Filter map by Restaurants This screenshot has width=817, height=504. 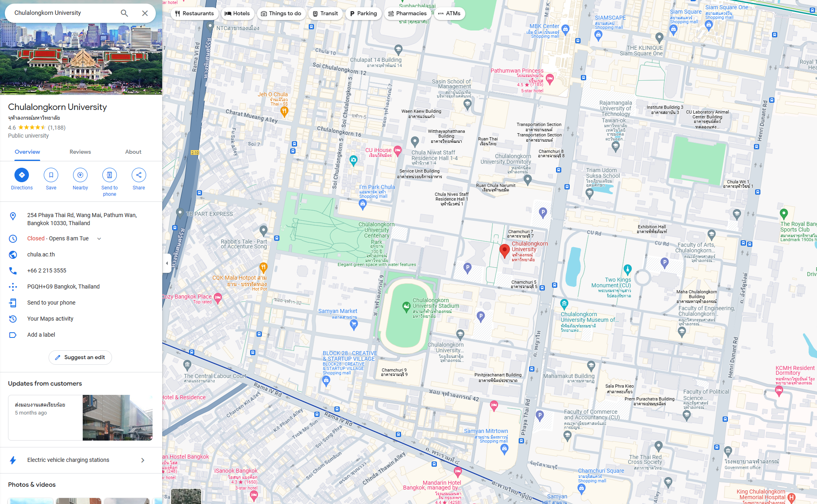click(194, 14)
